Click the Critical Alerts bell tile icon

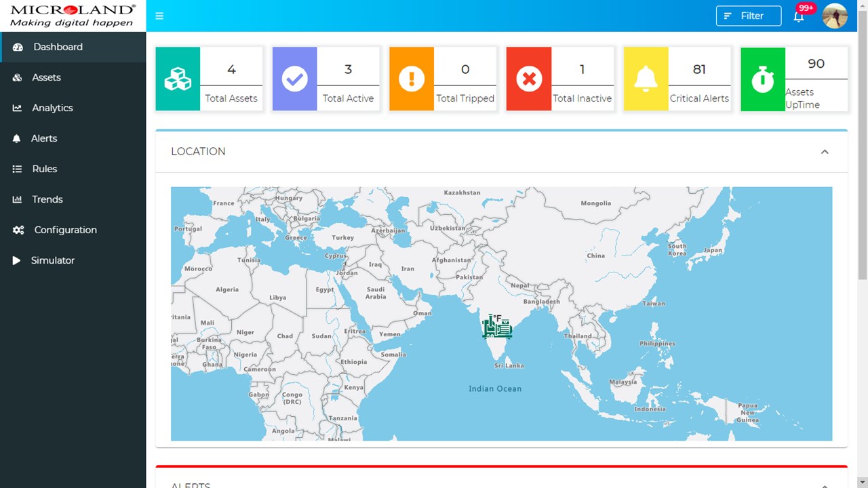[646, 79]
